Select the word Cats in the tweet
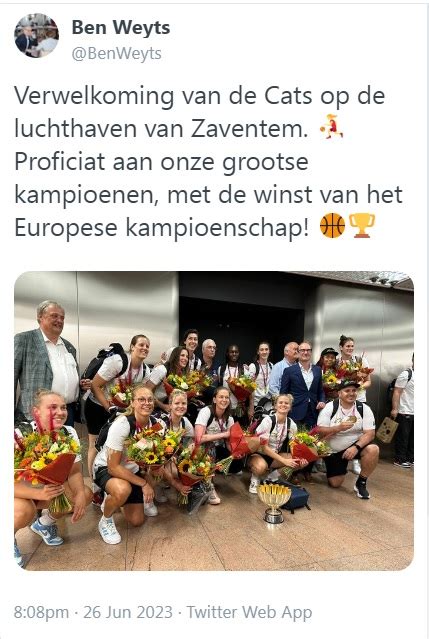 coord(288,96)
